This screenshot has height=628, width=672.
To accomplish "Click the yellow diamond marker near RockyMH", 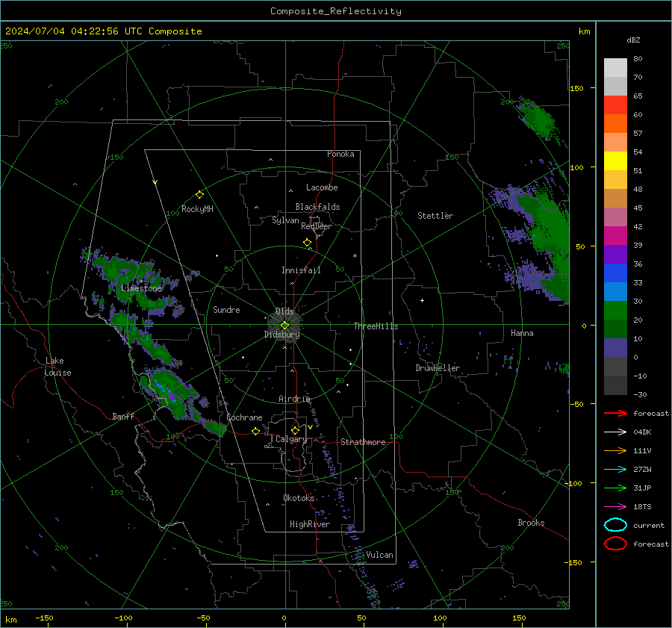I will [x=199, y=195].
